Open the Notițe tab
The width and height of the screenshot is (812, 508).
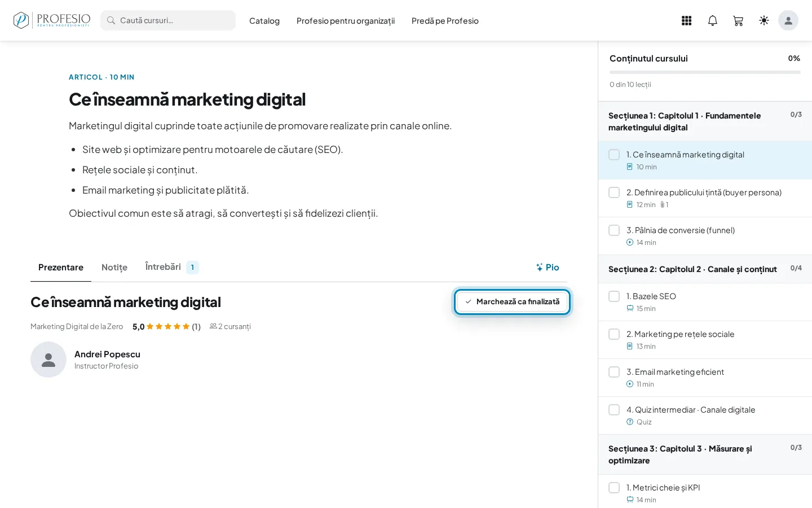[x=114, y=268]
